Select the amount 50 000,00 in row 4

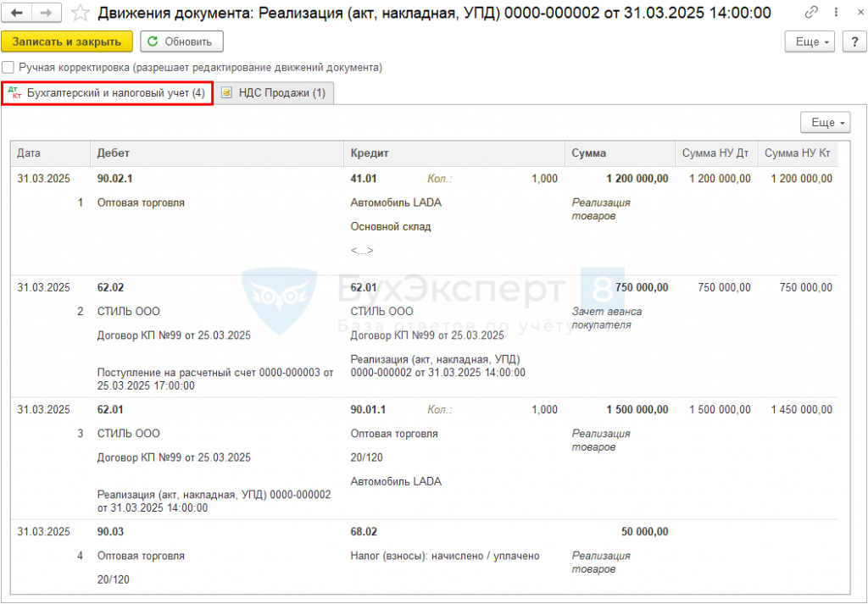pyautogui.click(x=644, y=532)
